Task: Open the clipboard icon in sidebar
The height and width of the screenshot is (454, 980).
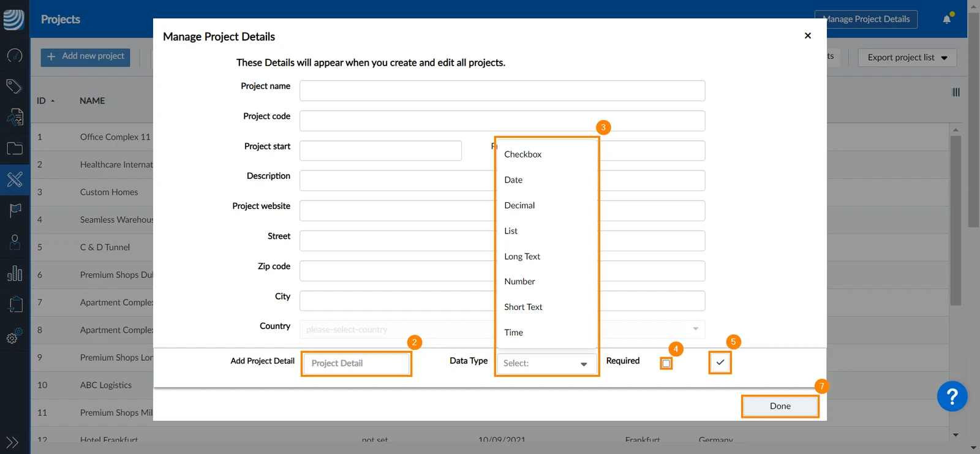Action: (15, 305)
